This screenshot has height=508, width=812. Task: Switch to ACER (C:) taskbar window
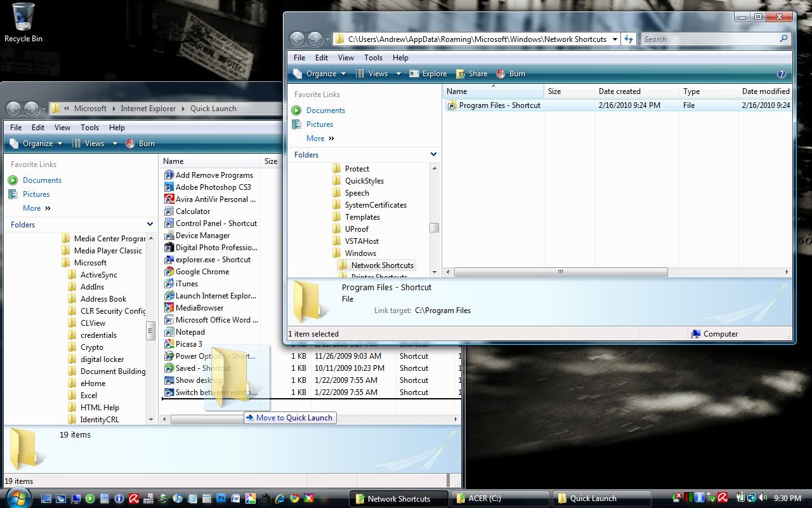point(499,498)
